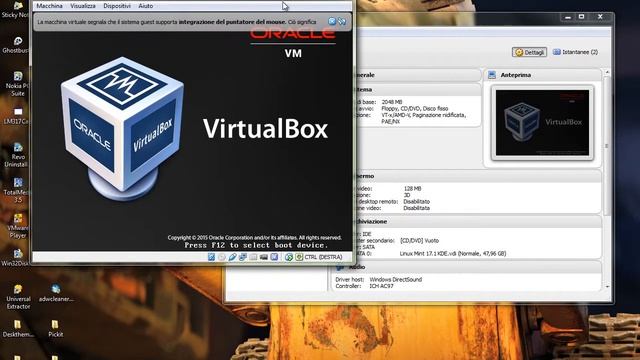The image size is (640, 360).
Task: Click the Audio section speaker icon
Action: click(x=340, y=267)
